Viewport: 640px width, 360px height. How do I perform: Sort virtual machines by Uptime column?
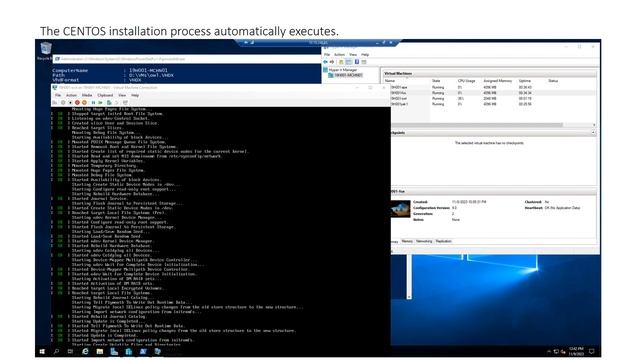pyautogui.click(x=524, y=81)
